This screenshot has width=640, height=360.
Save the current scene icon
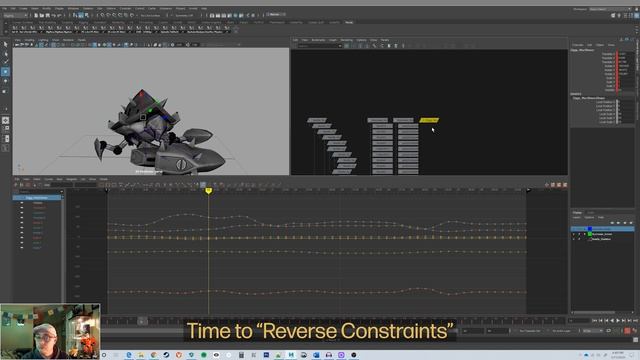pyautogui.click(x=47, y=16)
